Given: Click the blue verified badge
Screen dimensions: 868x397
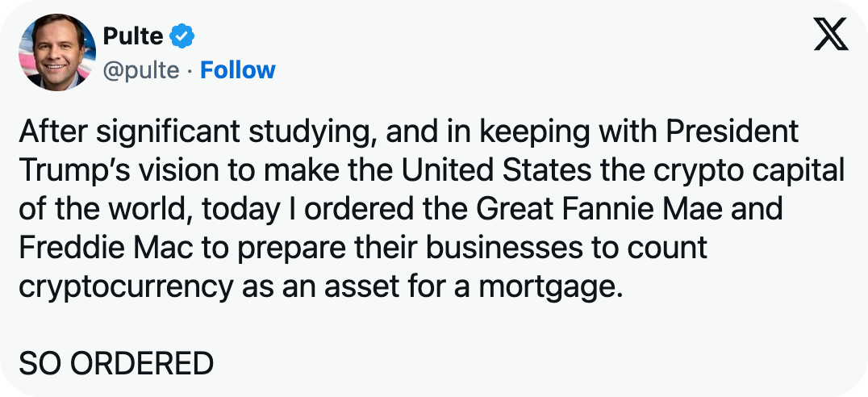Looking at the screenshot, I should [182, 36].
